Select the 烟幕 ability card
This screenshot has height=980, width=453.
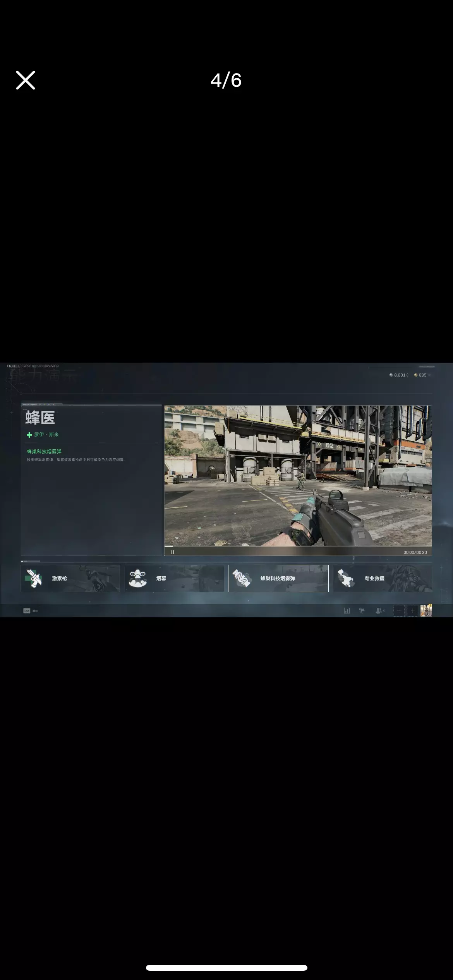pos(174,578)
